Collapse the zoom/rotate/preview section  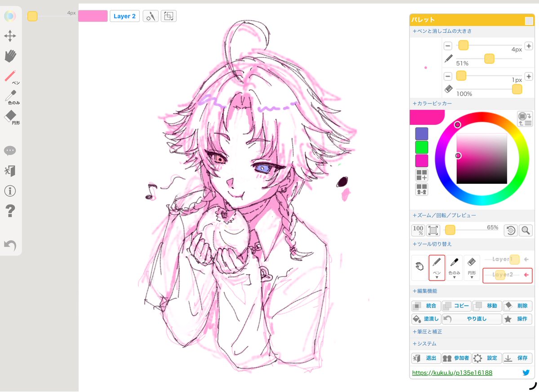444,215
